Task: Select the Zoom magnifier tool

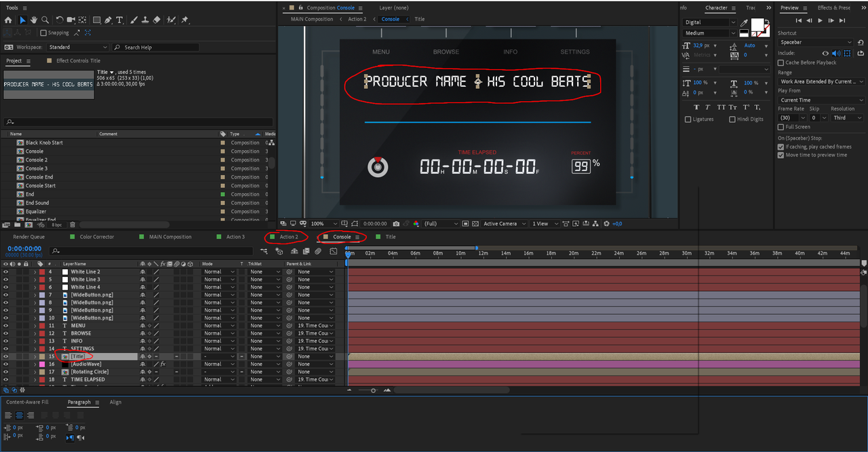Action: click(45, 20)
